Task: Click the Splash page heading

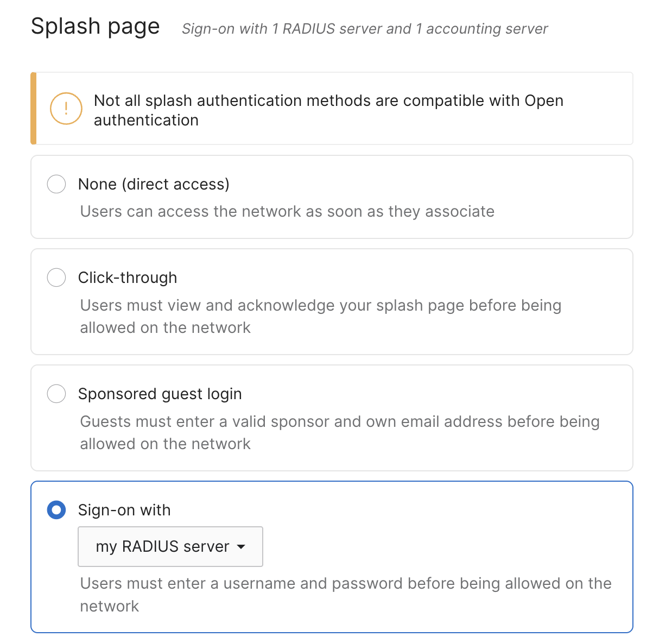Action: coord(96,26)
